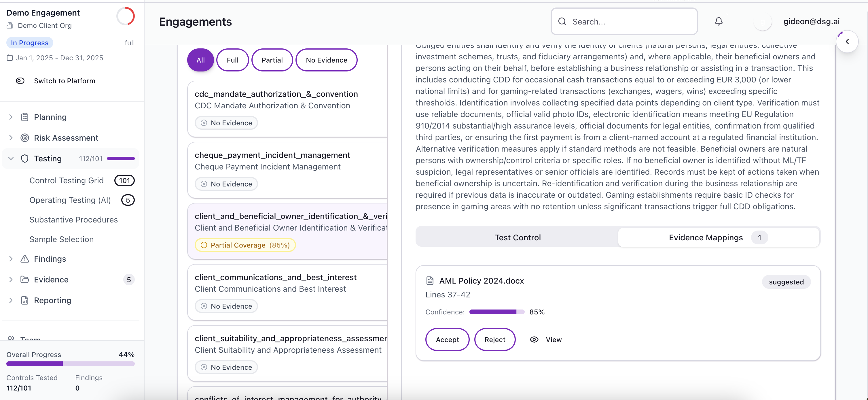The image size is (868, 400).
Task: Expand the Reporting section chevron
Action: click(11, 300)
